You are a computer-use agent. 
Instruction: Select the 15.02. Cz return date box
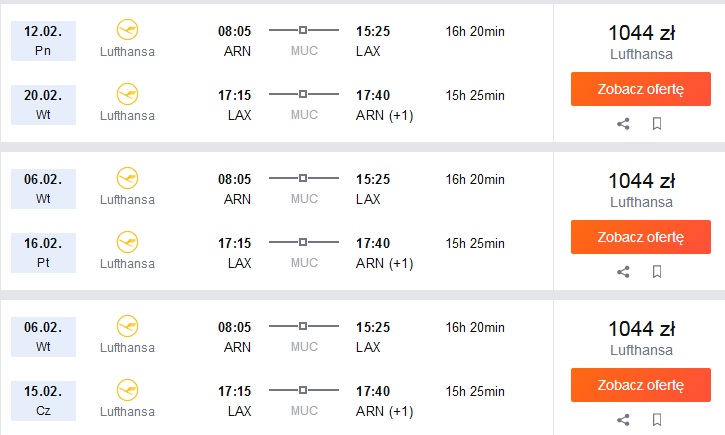(x=43, y=401)
